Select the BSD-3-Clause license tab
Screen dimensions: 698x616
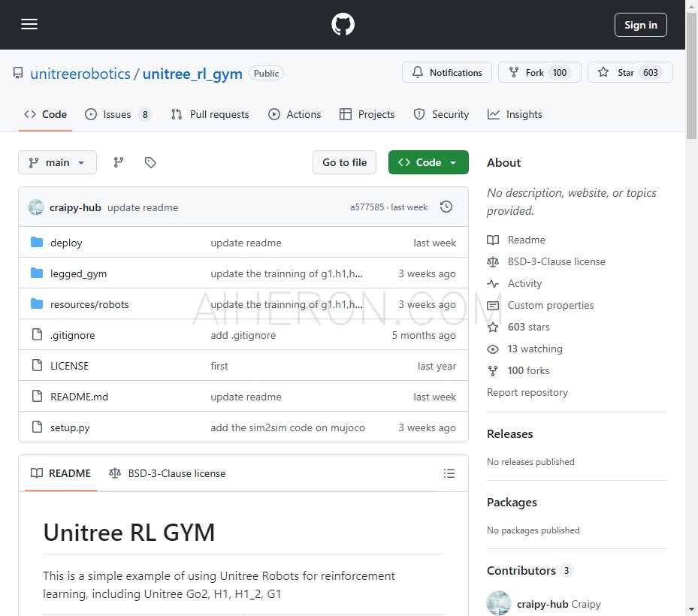tap(168, 473)
